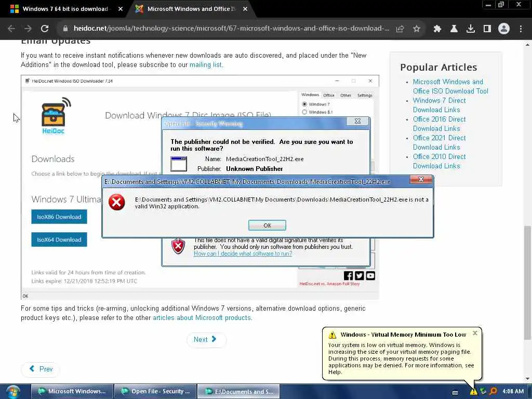The image size is (532, 399).
Task: Click the Windows tab in HeiDoc downloader image
Action: point(310,95)
